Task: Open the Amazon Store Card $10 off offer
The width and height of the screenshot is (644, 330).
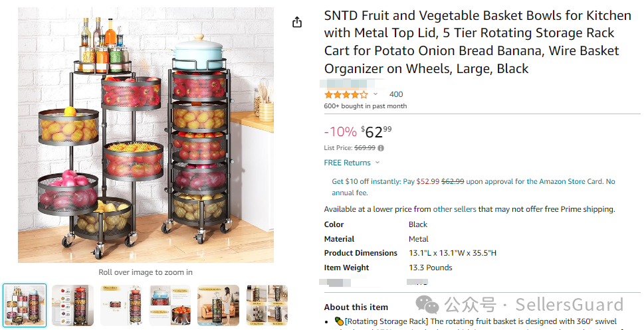Action: pos(473,181)
